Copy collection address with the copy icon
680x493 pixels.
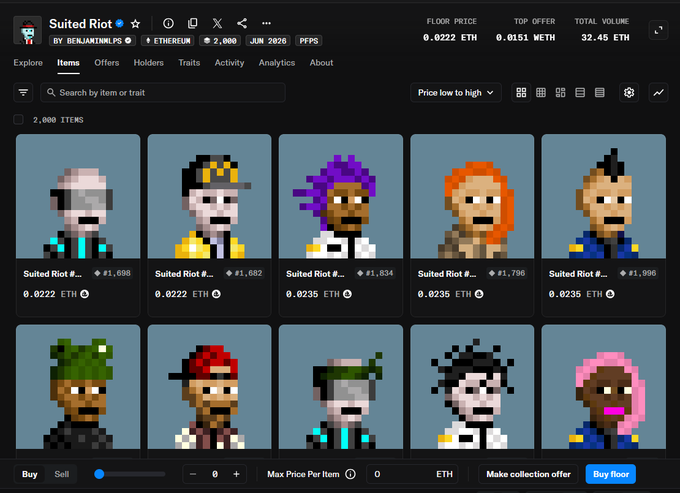tap(193, 23)
